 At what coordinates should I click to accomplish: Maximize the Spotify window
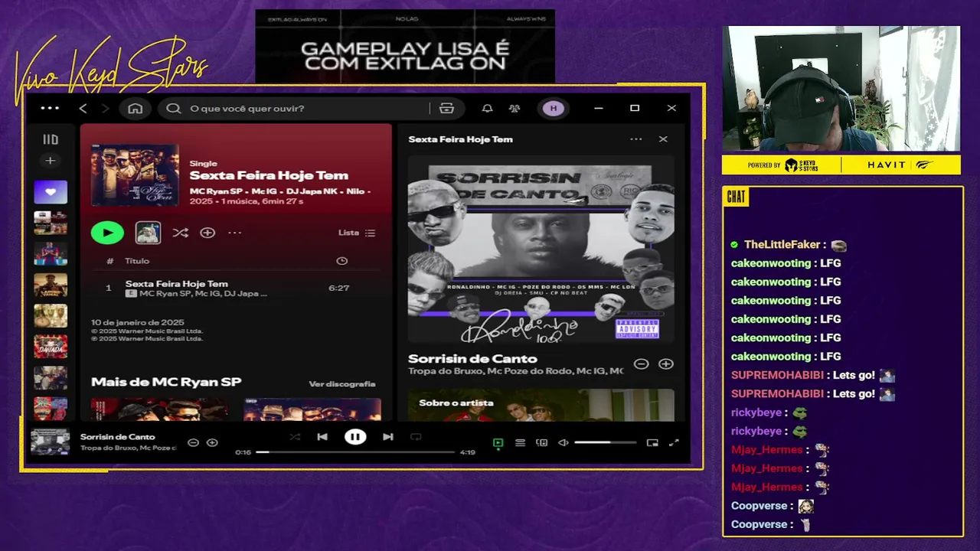pos(635,108)
